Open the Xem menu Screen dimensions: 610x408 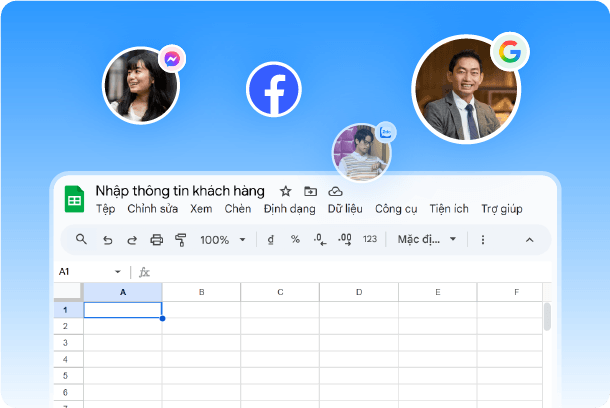tap(201, 209)
